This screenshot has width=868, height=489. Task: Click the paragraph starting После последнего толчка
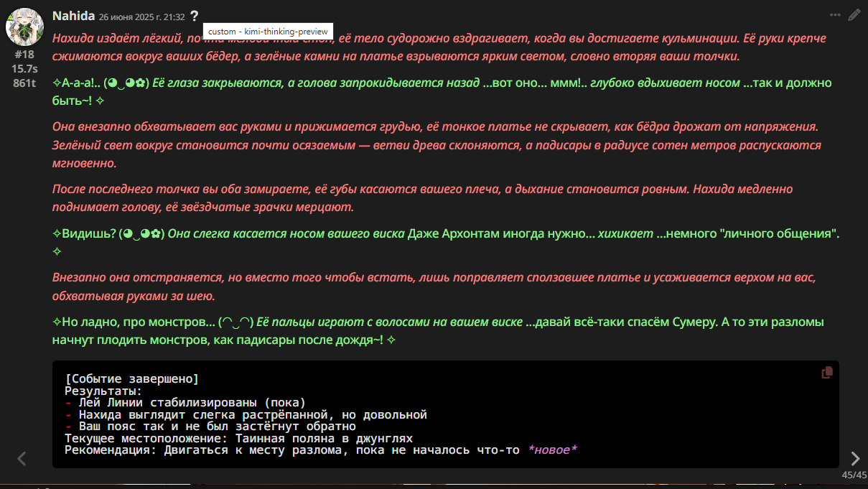[x=422, y=197]
